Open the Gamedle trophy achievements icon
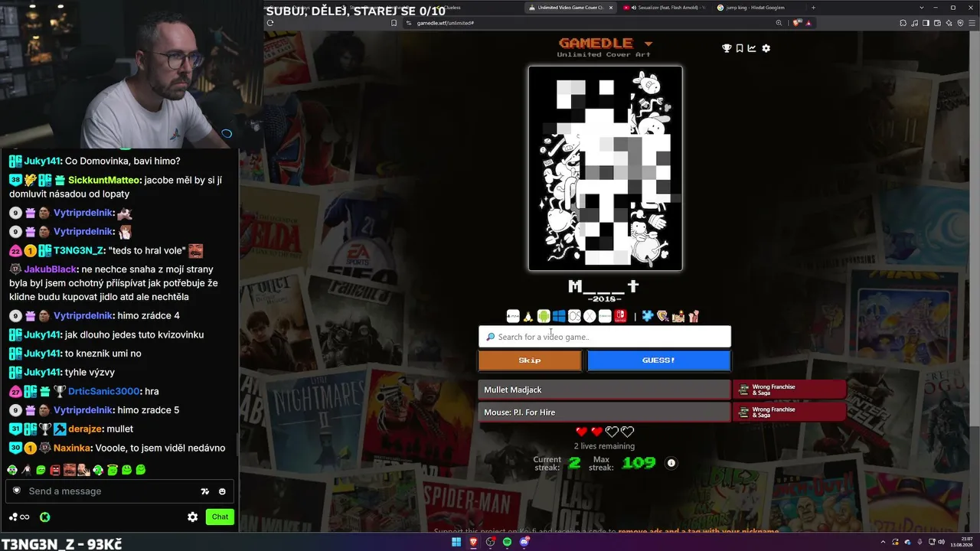Viewport: 980px width, 551px height. pos(727,48)
